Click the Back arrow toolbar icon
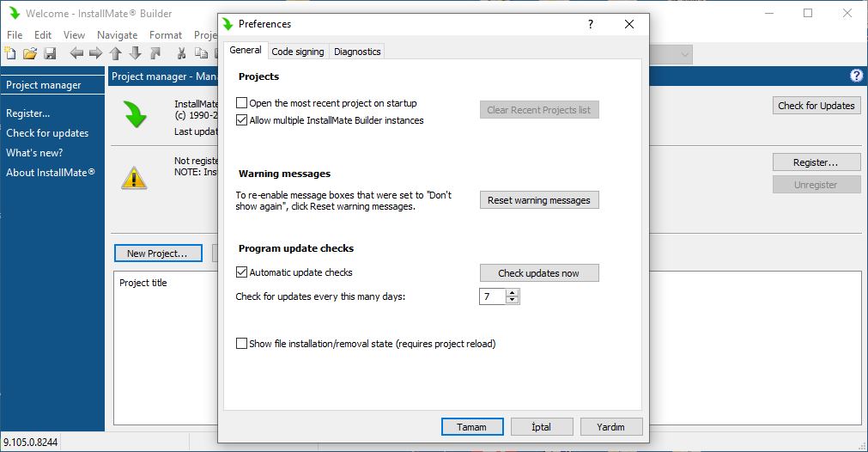The height and width of the screenshot is (452, 868). tap(76, 53)
